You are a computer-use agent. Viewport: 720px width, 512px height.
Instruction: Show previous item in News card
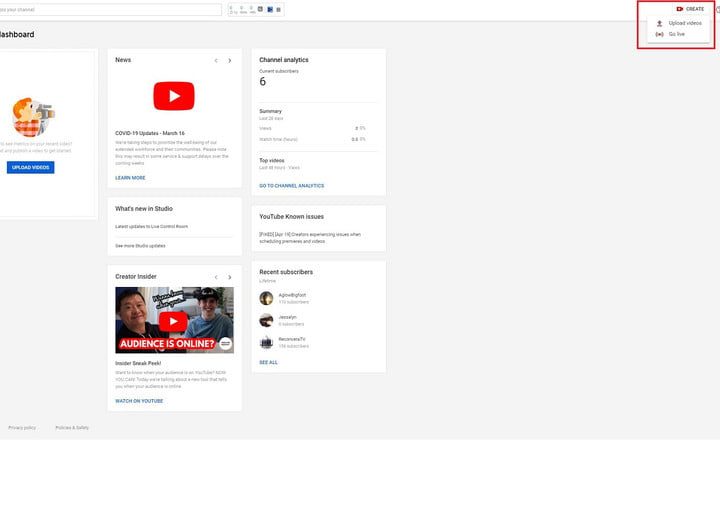pyautogui.click(x=216, y=61)
